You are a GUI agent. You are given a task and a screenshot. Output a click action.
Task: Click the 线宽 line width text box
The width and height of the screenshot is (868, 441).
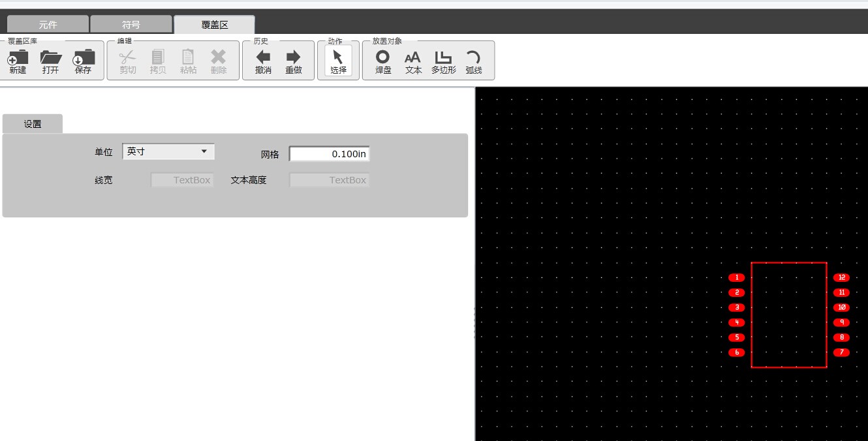click(x=183, y=180)
